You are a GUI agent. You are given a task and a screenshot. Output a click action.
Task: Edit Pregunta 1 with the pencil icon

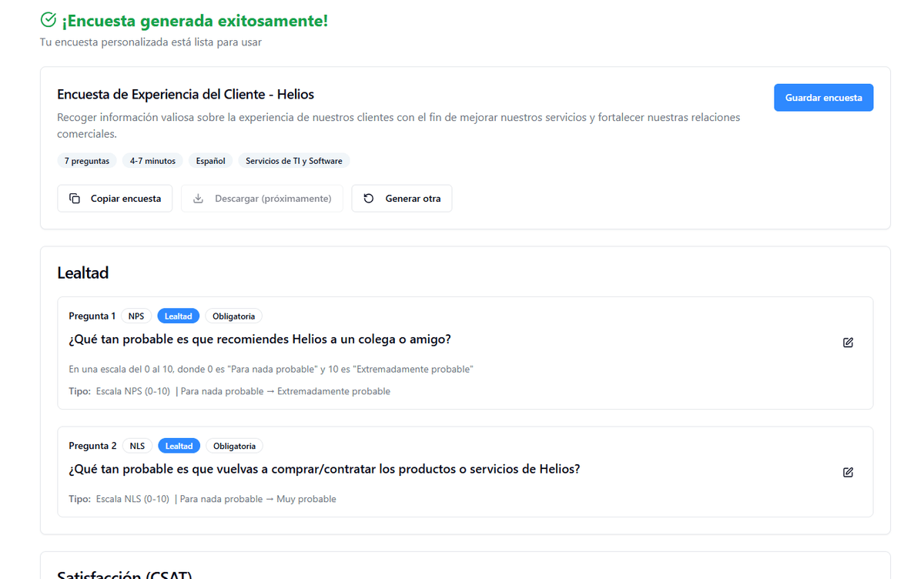848,343
